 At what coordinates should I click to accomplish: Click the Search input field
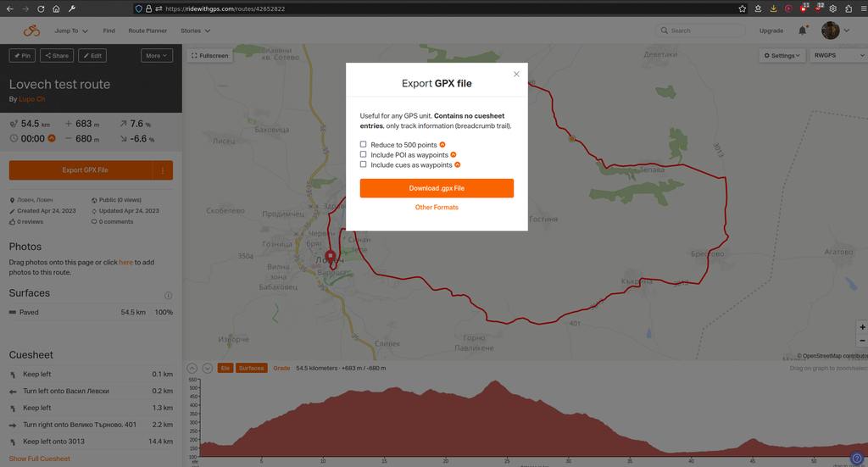point(699,31)
